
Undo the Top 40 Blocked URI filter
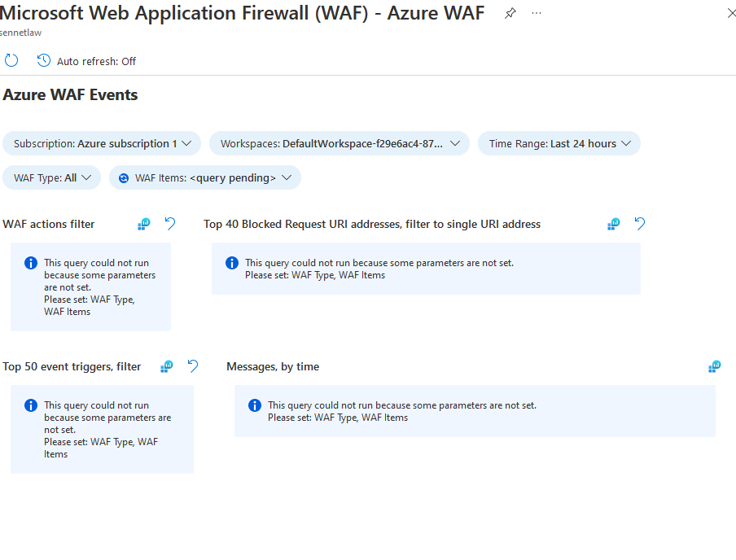[x=640, y=224]
